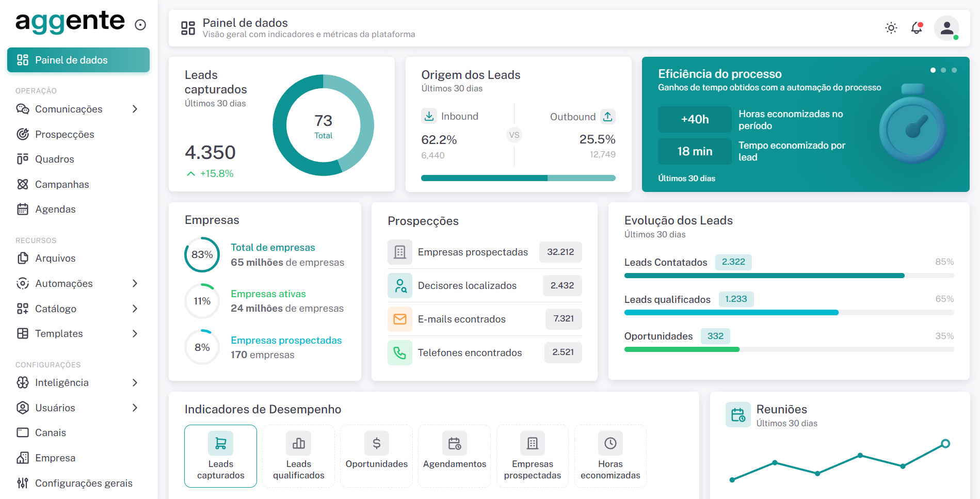Screen dimensions: 980x499
Task: Expand the Automações menu
Action: (135, 283)
